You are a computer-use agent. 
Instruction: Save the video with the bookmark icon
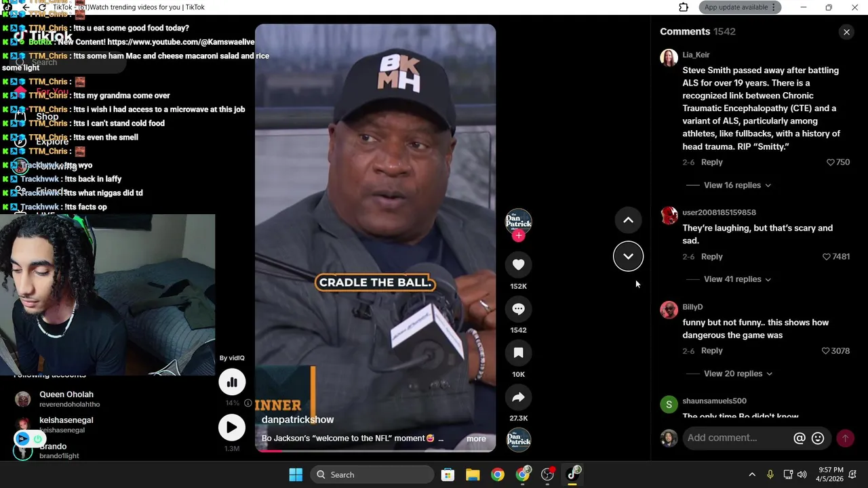click(x=518, y=353)
